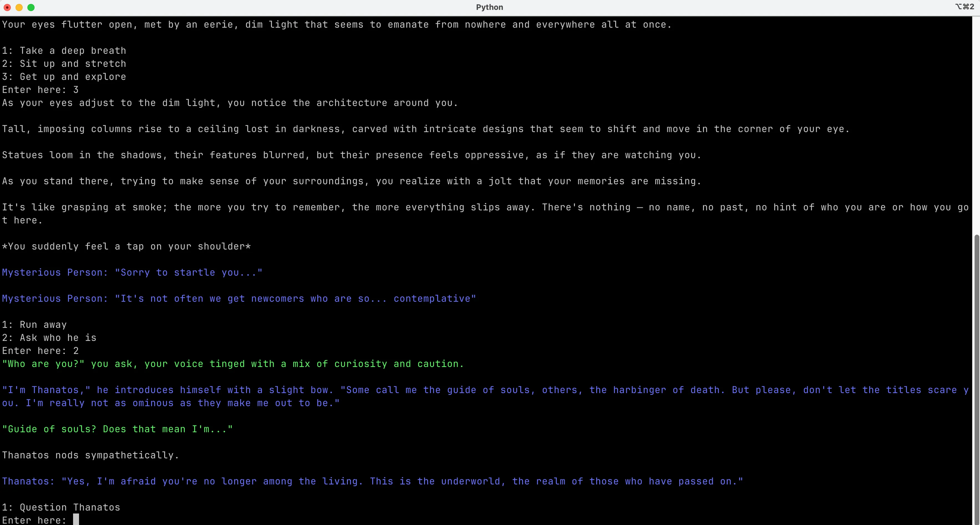Click the Mysterious Person's 'Sorry to startle you' line
Image resolution: width=980 pixels, height=525 pixels.
(131, 272)
